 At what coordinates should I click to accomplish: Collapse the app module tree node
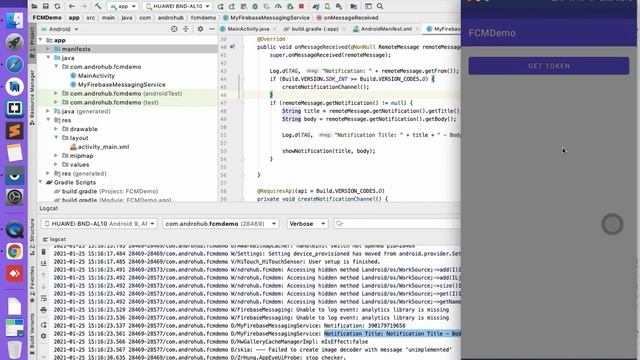(x=40, y=40)
